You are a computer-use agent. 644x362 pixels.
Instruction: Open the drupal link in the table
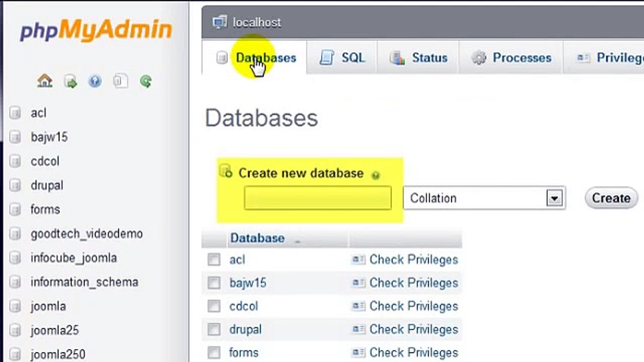click(246, 329)
